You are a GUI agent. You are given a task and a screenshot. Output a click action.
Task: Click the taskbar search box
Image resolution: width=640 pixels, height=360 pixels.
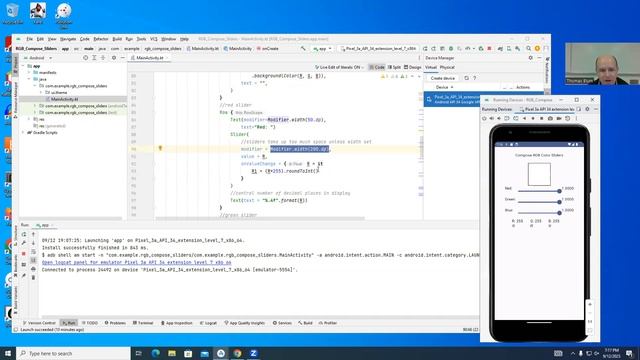pos(73,353)
